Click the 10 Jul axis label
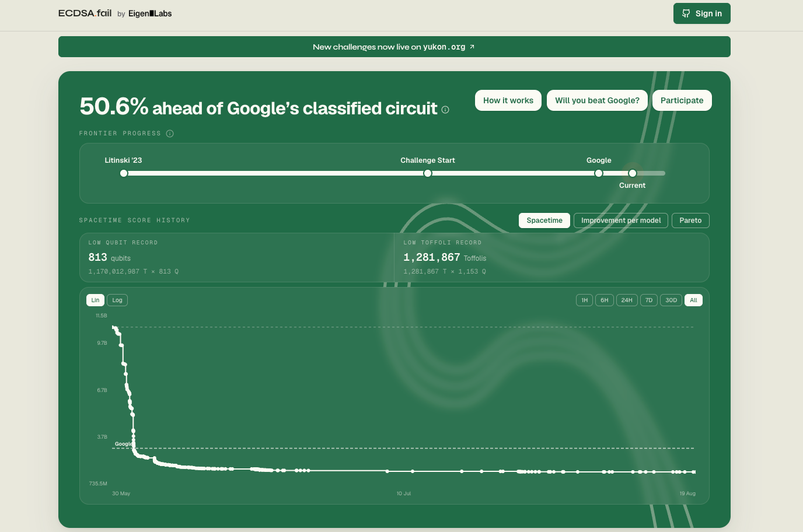The height and width of the screenshot is (532, 803). [x=404, y=494]
